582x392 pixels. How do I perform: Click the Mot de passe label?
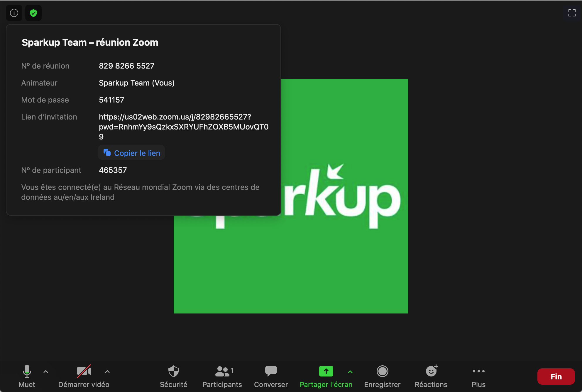point(45,100)
